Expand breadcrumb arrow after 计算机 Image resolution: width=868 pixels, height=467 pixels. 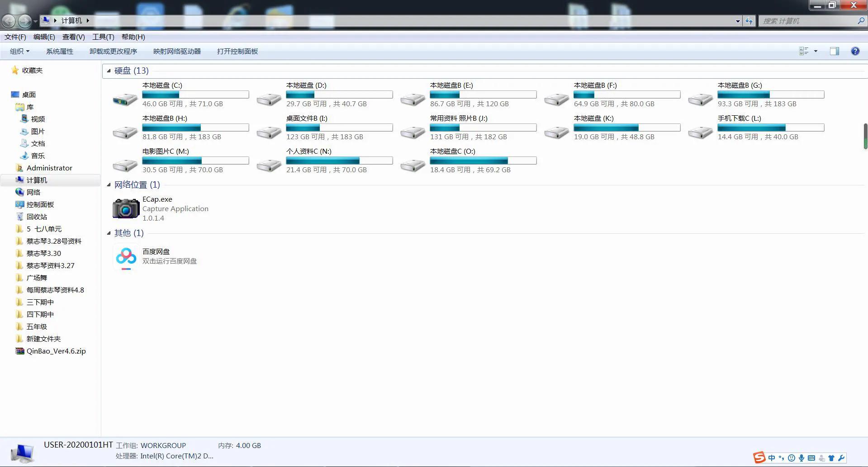[87, 20]
